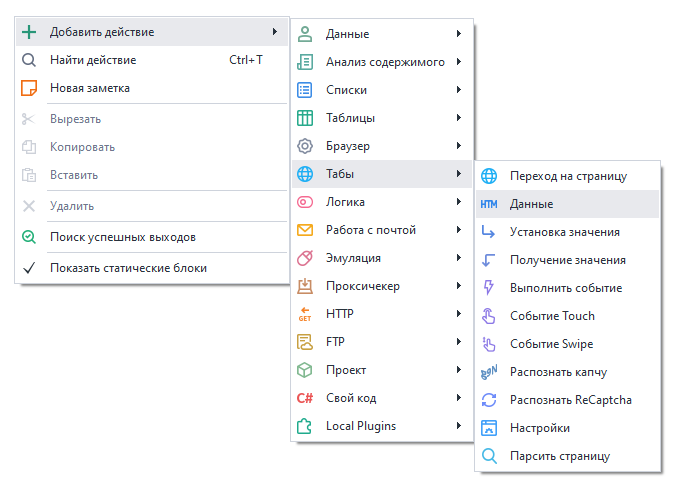Expand the HTTP submenu arrow

458,314
